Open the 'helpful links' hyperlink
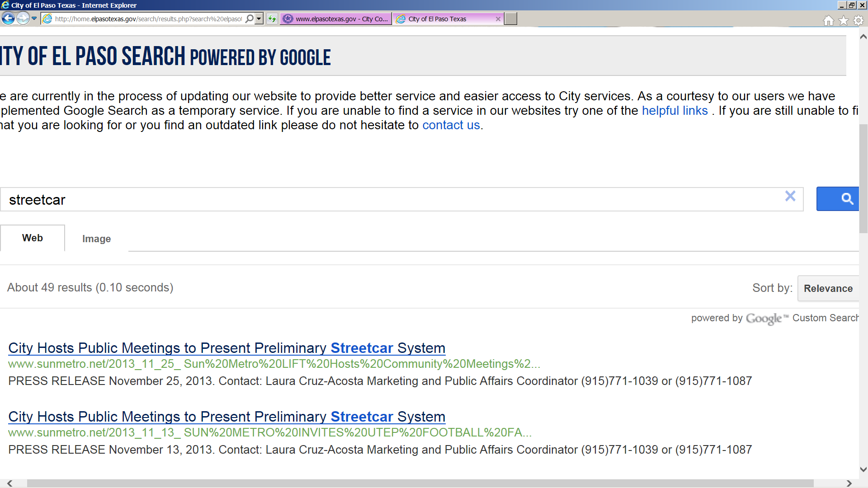 click(x=675, y=111)
